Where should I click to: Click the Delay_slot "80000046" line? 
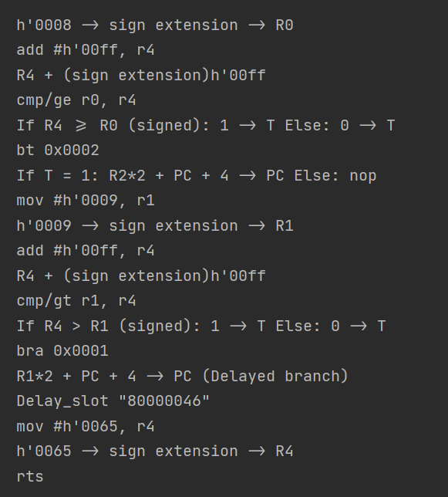tap(113, 401)
